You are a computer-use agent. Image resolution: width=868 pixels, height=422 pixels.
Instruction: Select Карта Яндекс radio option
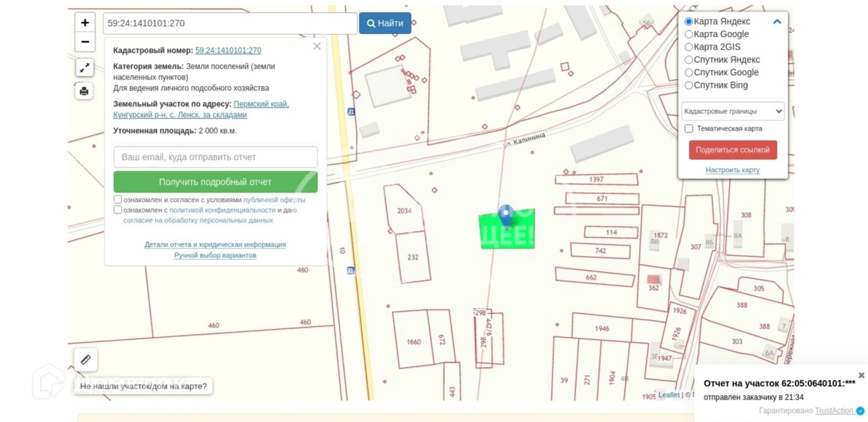689,22
